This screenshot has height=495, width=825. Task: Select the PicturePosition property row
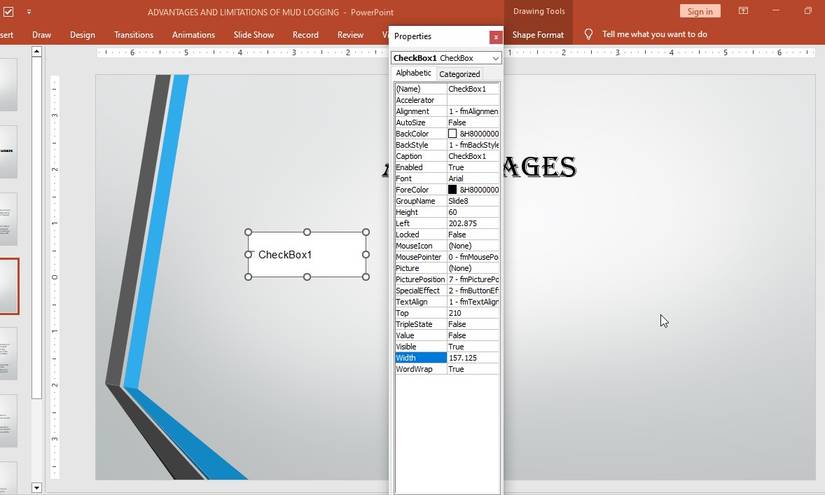click(x=447, y=279)
